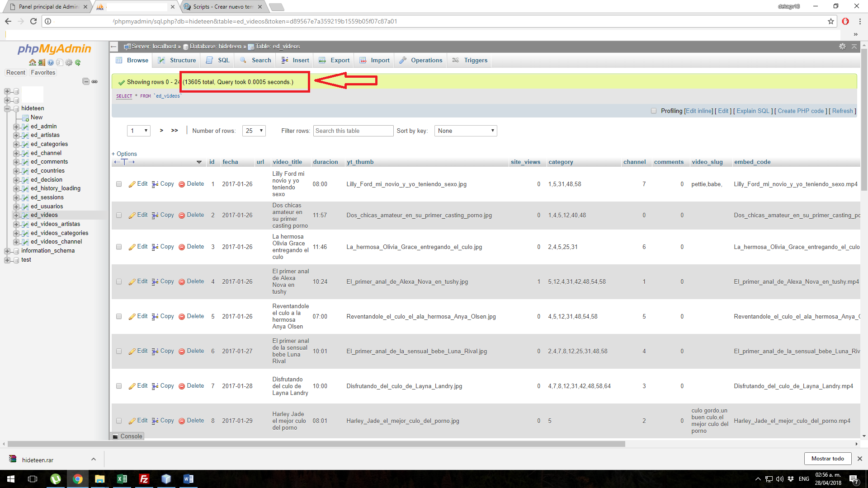The image size is (868, 488).
Task: Select the checkbox for row 2
Action: click(x=118, y=215)
